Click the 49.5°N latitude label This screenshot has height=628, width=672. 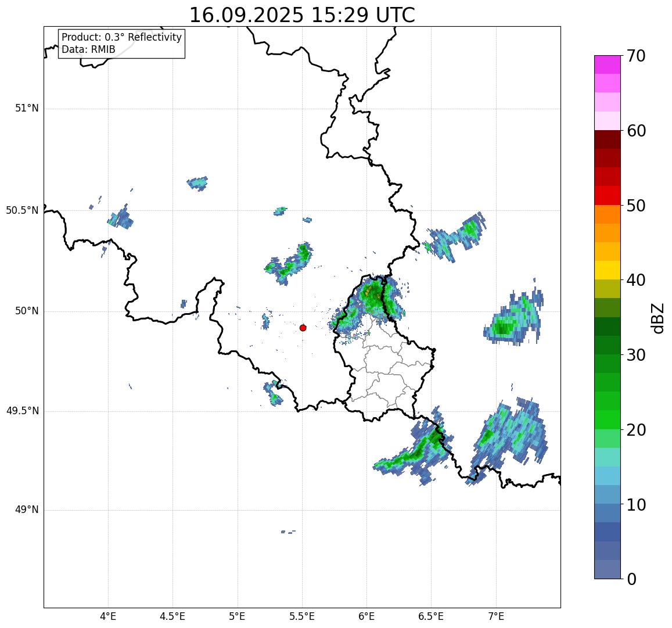click(x=22, y=411)
